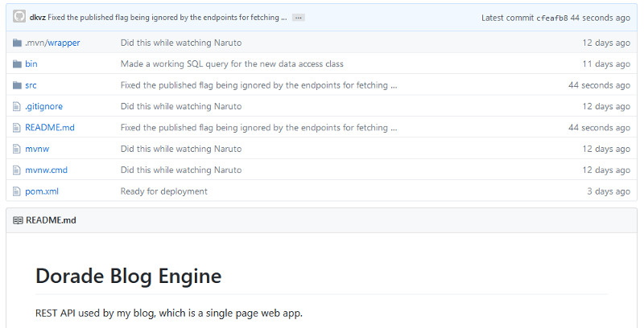Open the .mvn/wrapper folder
The width and height of the screenshot is (644, 328).
coord(52,43)
